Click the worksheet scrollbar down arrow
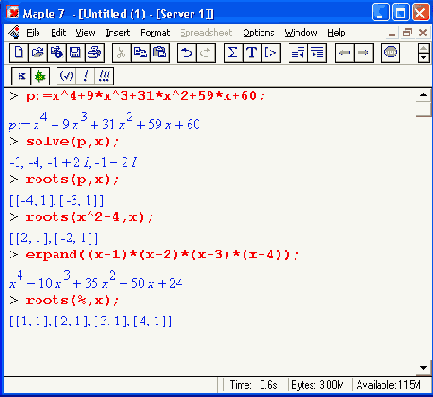Viewport: 433px width, 397px height. (x=423, y=368)
